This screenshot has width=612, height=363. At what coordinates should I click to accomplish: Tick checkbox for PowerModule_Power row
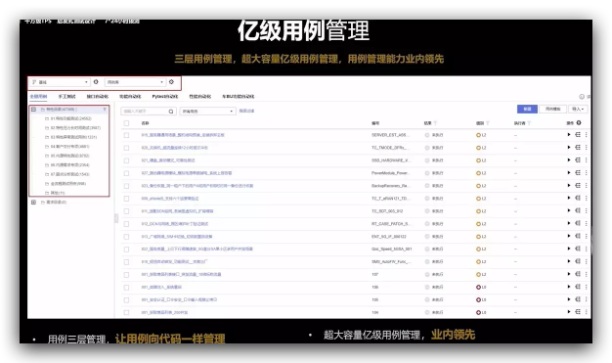pyautogui.click(x=126, y=173)
